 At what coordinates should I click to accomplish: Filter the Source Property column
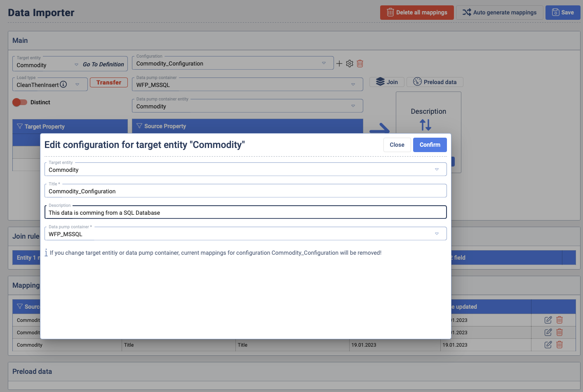coord(139,126)
